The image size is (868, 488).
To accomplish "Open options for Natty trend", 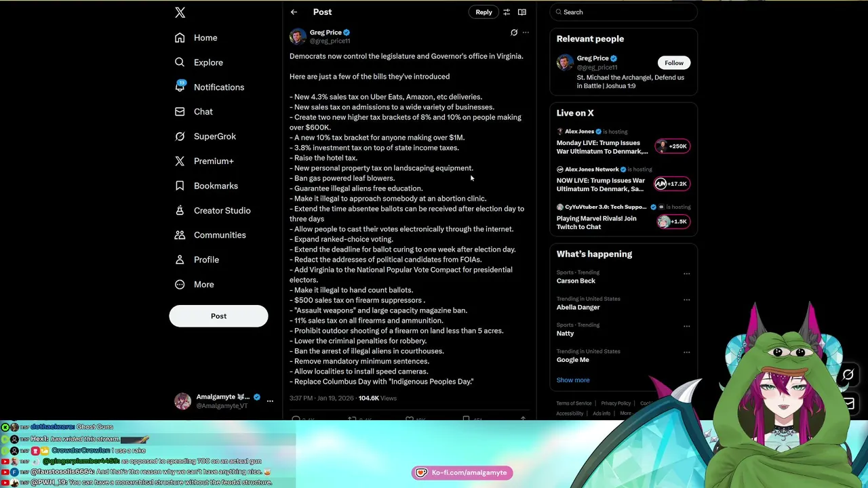I will 687,326.
